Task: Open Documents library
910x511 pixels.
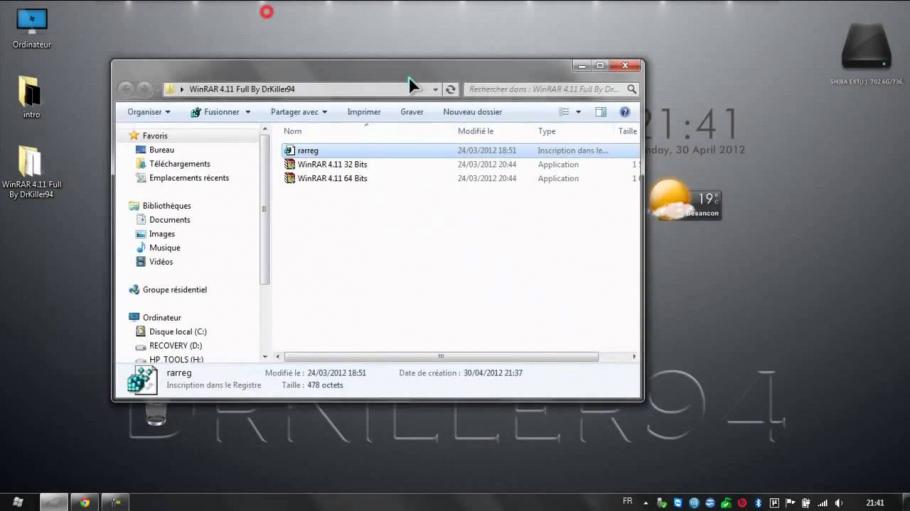Action: [169, 219]
